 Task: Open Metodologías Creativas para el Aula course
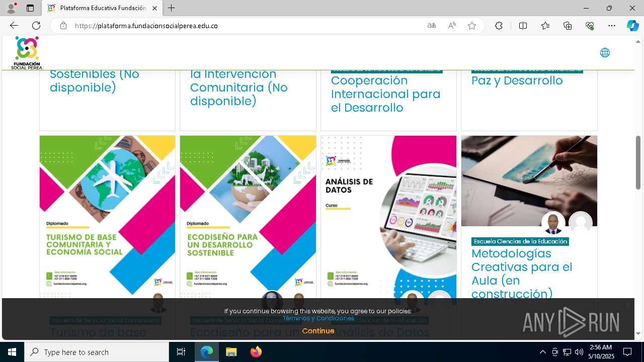click(522, 274)
